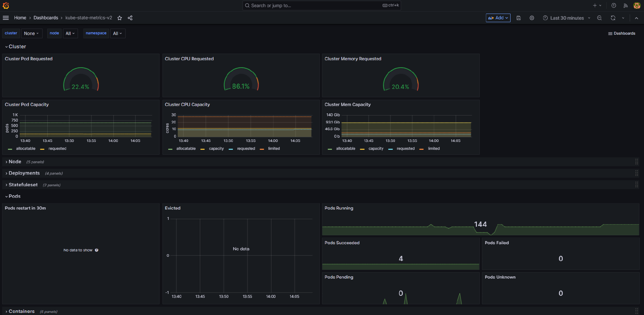Click the Pods Running value 144
Viewport: 644px width, 315px height.
(480, 224)
